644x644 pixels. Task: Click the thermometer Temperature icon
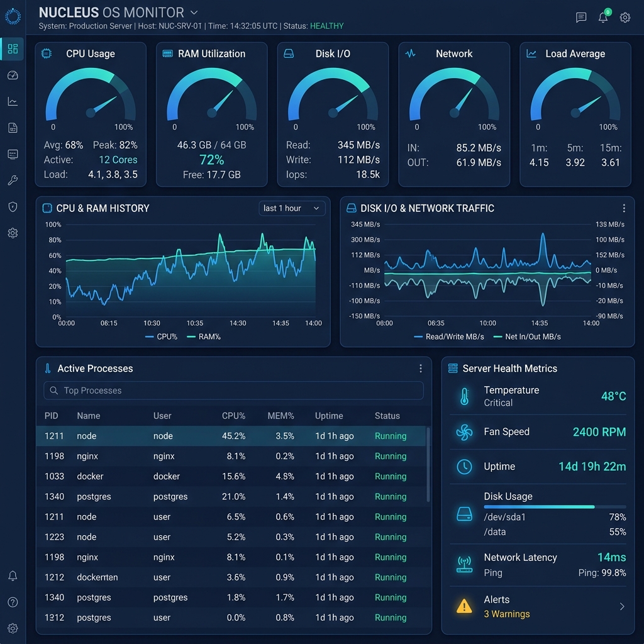click(x=465, y=396)
